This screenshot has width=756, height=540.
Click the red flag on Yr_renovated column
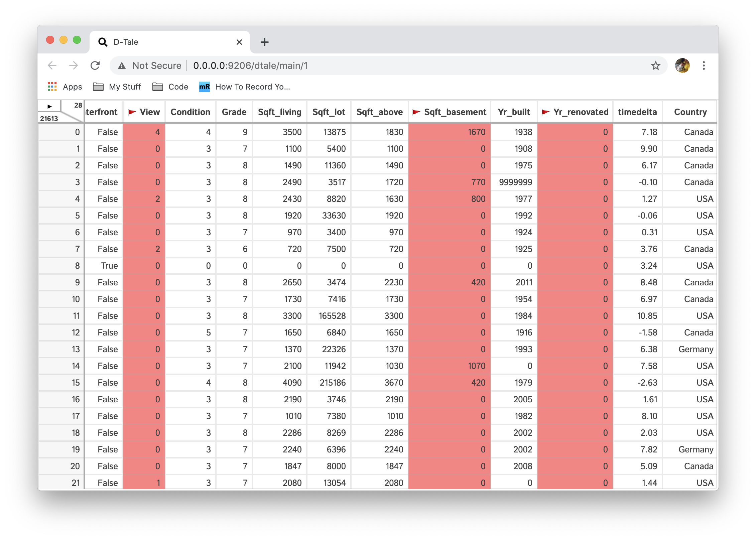[x=545, y=112]
